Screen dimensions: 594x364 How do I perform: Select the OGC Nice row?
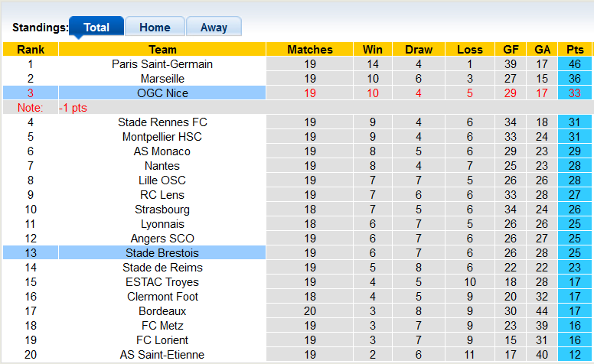[162, 93]
